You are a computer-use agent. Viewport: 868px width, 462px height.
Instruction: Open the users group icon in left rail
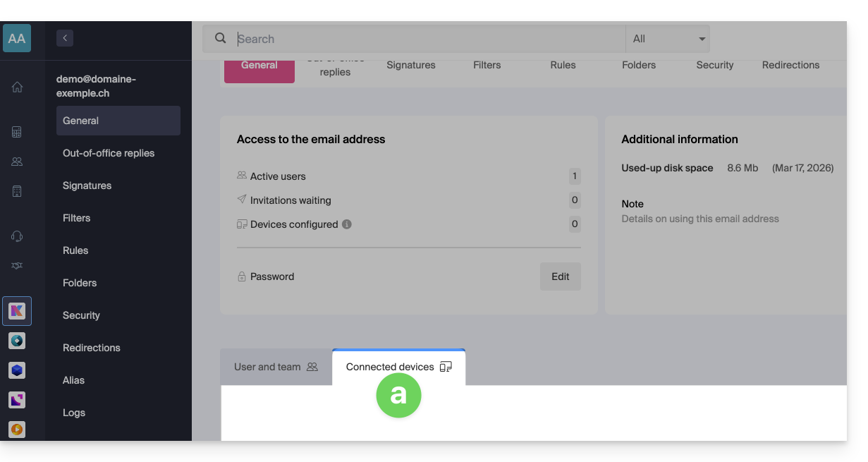pos(17,162)
